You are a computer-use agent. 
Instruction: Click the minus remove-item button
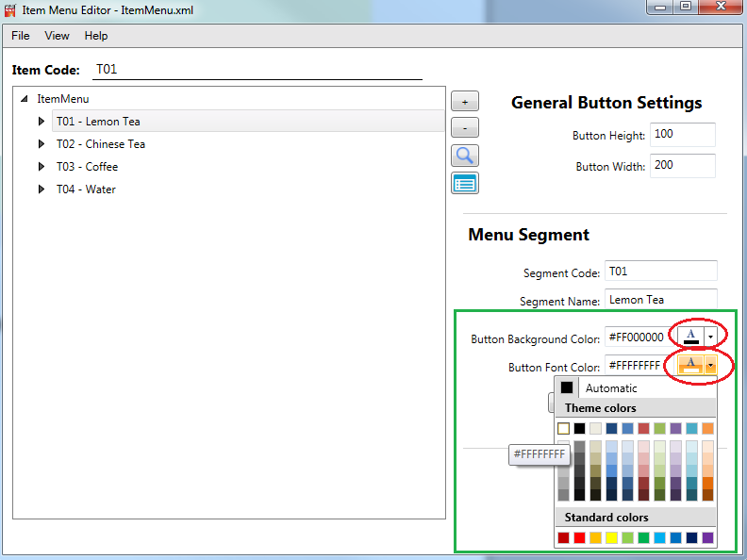(464, 128)
